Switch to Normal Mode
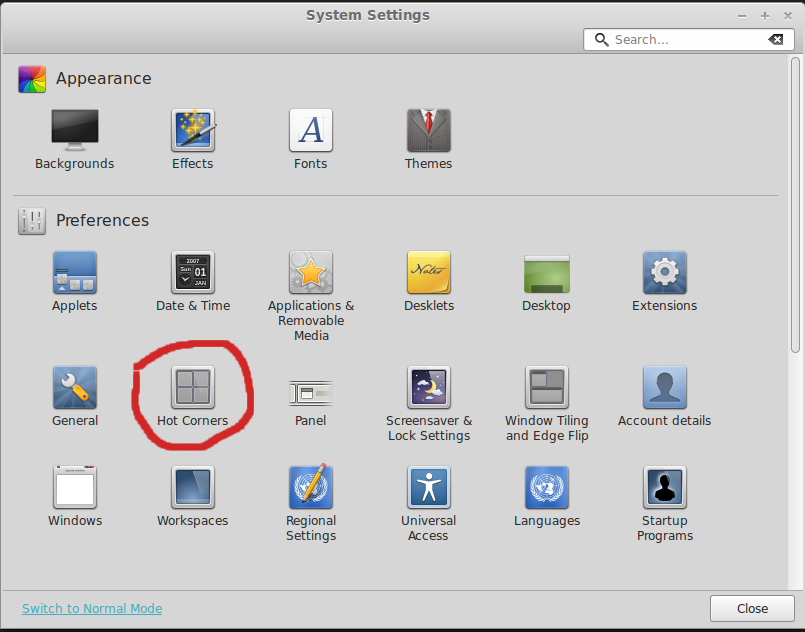805x632 pixels. (x=91, y=608)
